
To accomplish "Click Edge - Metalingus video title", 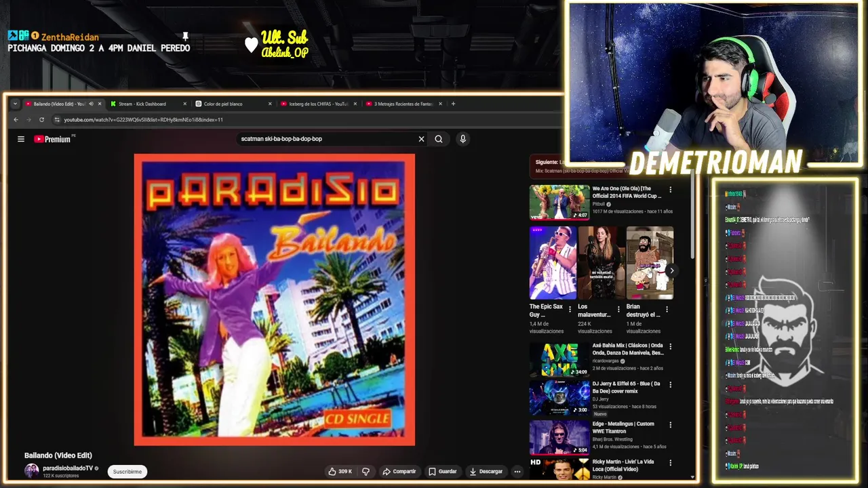I will [623, 427].
